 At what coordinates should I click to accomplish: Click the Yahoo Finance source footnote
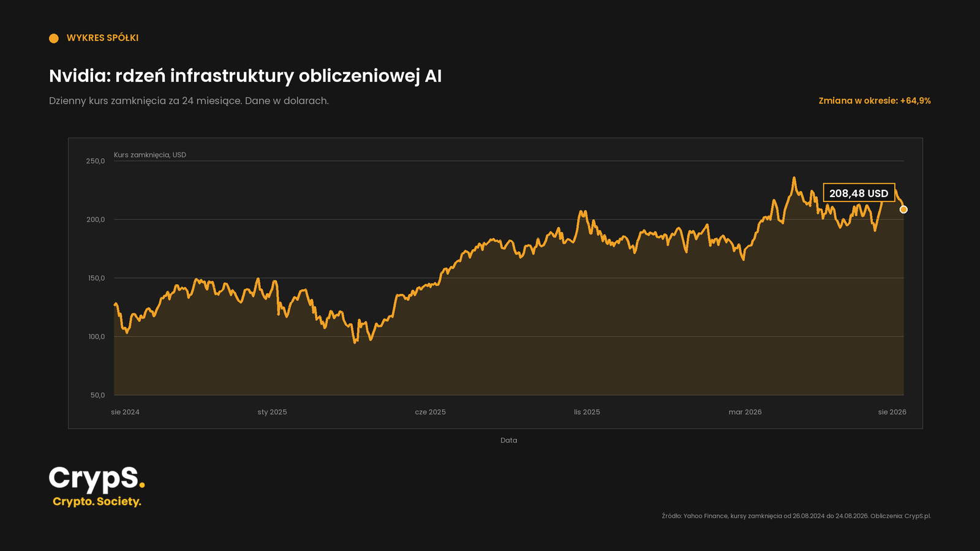coord(796,516)
